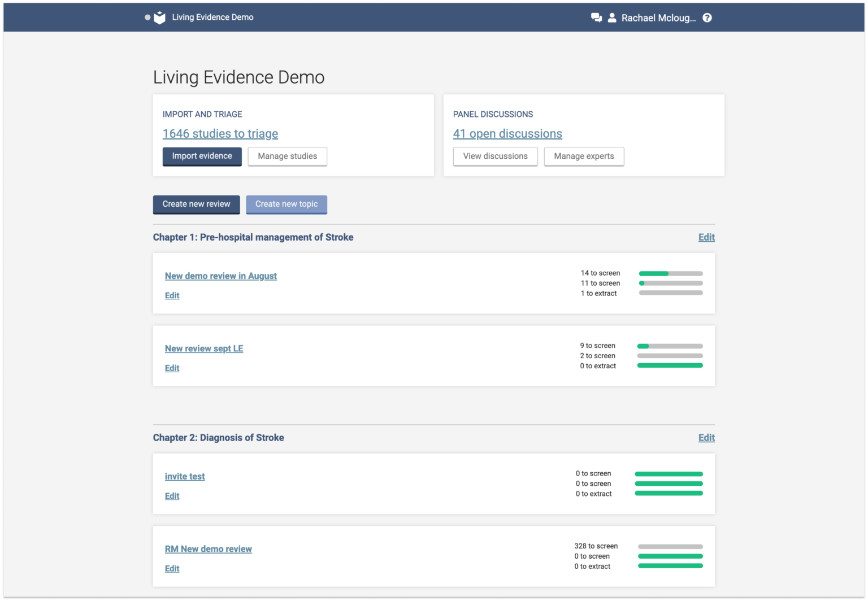This screenshot has height=601, width=868.
Task: Click the 14 to screen progress bar
Action: pyautogui.click(x=671, y=273)
